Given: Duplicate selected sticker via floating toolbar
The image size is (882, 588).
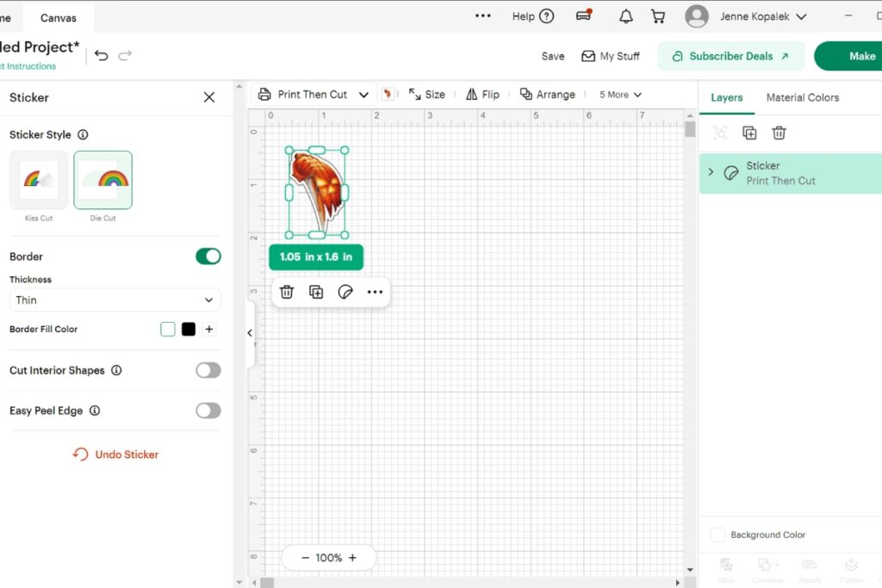Looking at the screenshot, I should (x=316, y=292).
